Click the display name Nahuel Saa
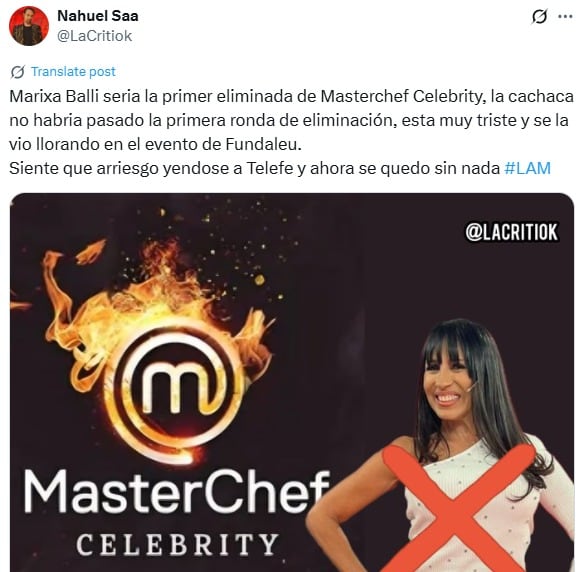This screenshot has height=572, width=585. [x=98, y=16]
